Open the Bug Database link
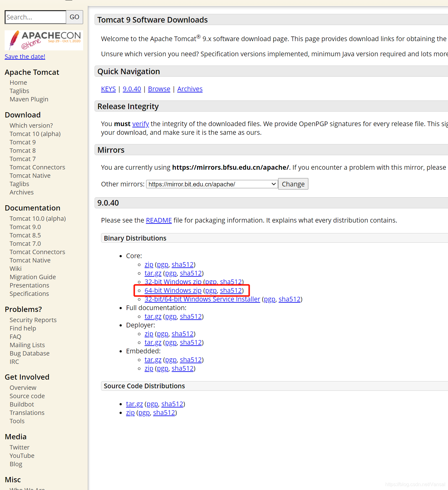Viewport: 448px width, 490px height. 30,353
